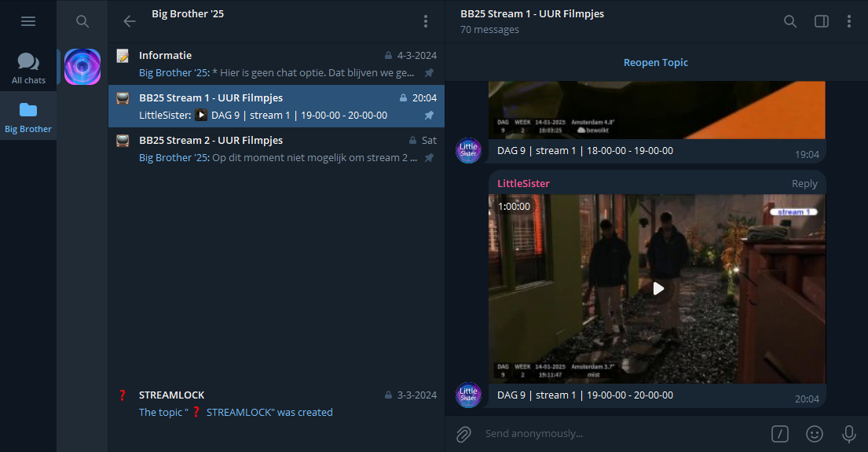Click red question mark icon of STREAMLOCK
The width and height of the screenshot is (868, 452).
point(123,395)
